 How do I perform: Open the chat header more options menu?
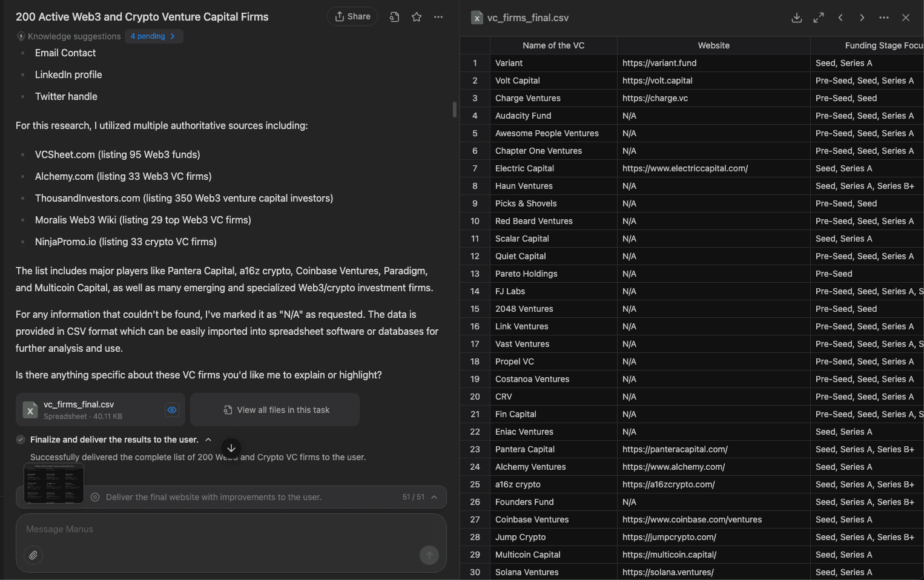click(x=438, y=17)
